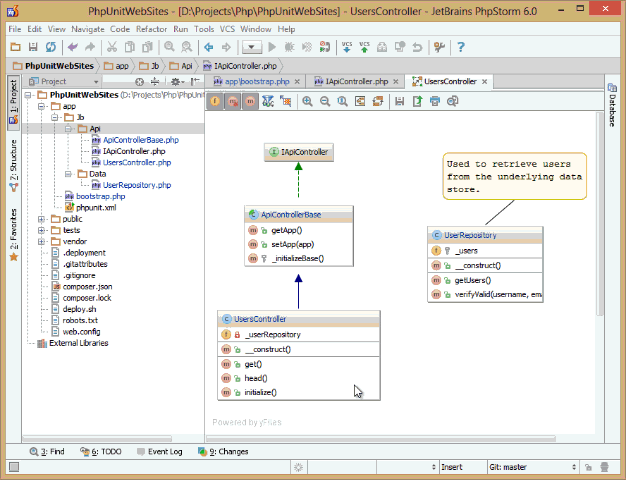Toggle tool window bars button in status bar
Screen dimensions: 626x480
coord(14,467)
